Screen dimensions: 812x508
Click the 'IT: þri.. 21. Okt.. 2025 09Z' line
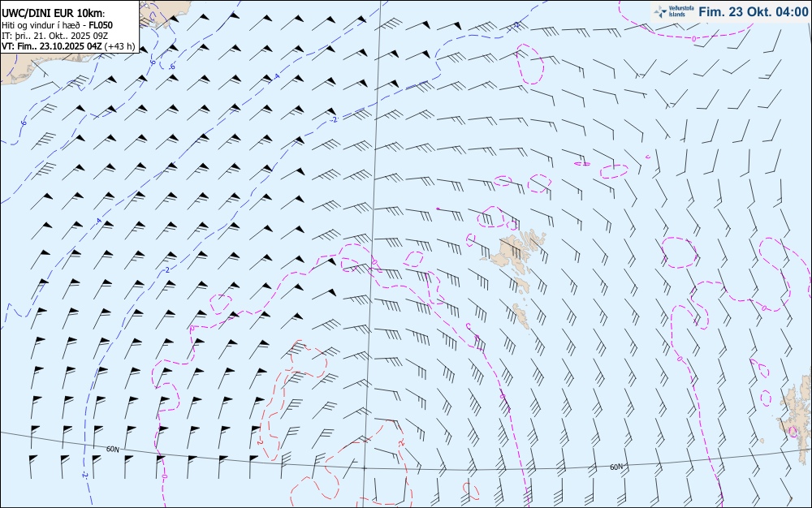[x=55, y=36]
